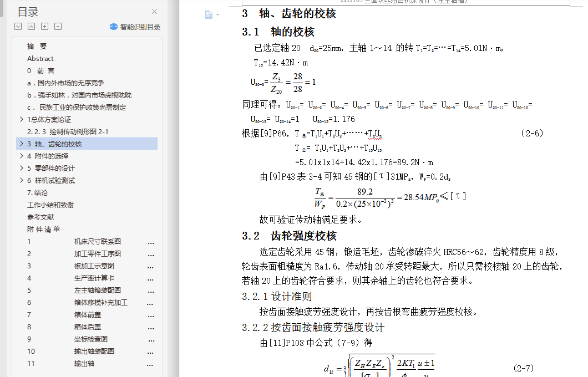Open the 7.结论 section

(37, 192)
